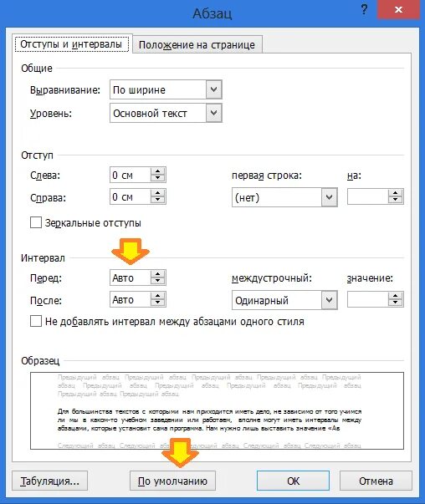This screenshot has height=504, width=425.
Task: Click the (нет) first line field
Action: [277, 197]
